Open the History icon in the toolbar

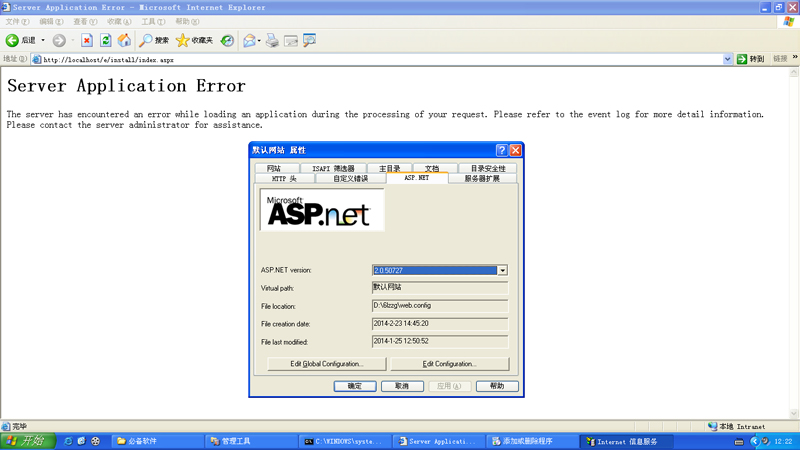pyautogui.click(x=228, y=41)
